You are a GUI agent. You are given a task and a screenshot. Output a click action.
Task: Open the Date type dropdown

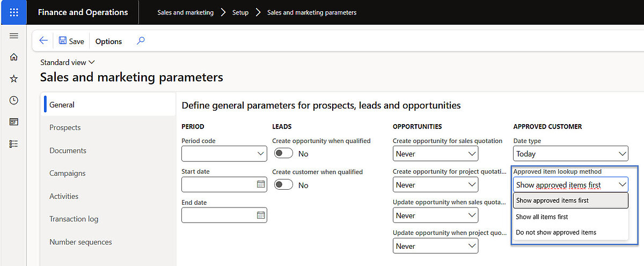tap(622, 154)
